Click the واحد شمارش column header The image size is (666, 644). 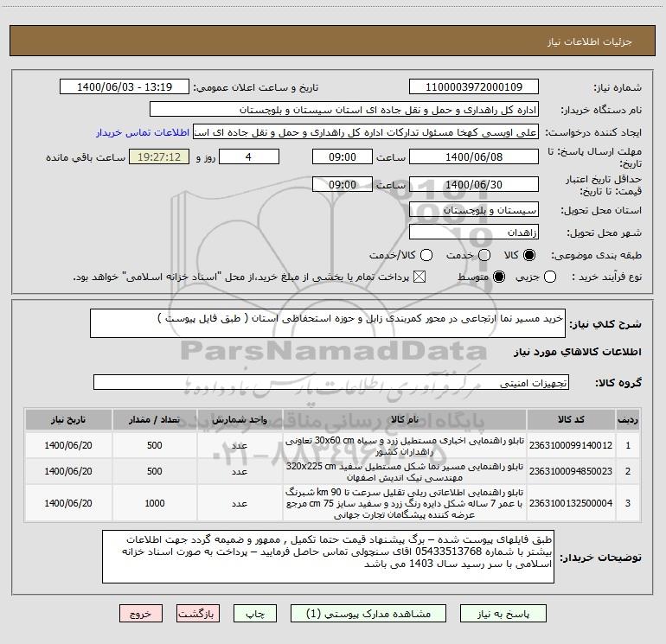(x=240, y=419)
